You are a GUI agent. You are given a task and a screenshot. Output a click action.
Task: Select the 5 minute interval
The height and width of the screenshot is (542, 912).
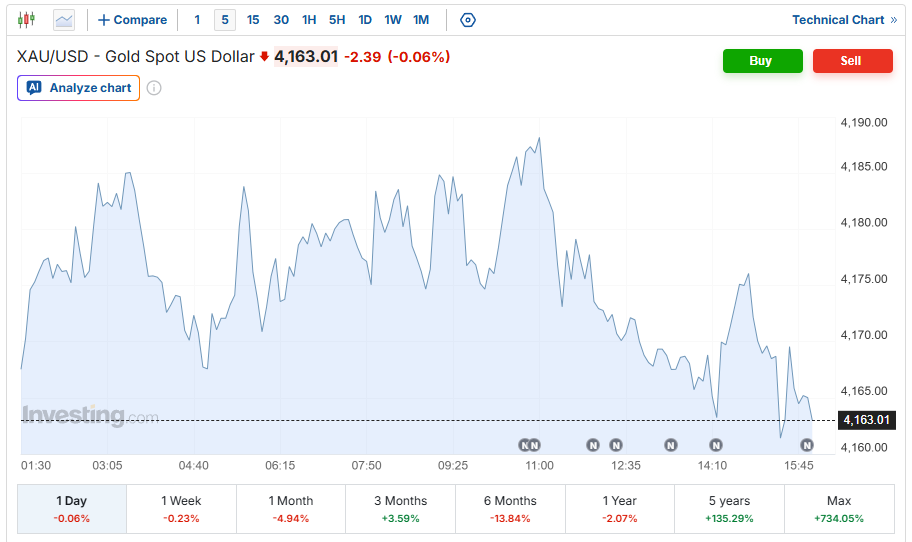[225, 20]
